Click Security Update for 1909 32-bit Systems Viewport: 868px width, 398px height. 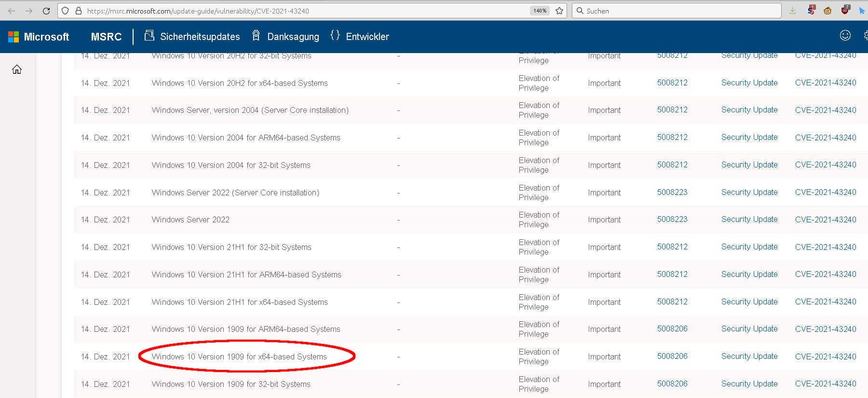[x=749, y=384]
